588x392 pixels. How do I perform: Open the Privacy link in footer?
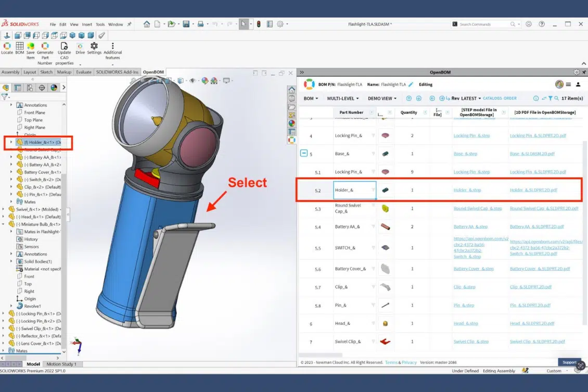pos(409,362)
